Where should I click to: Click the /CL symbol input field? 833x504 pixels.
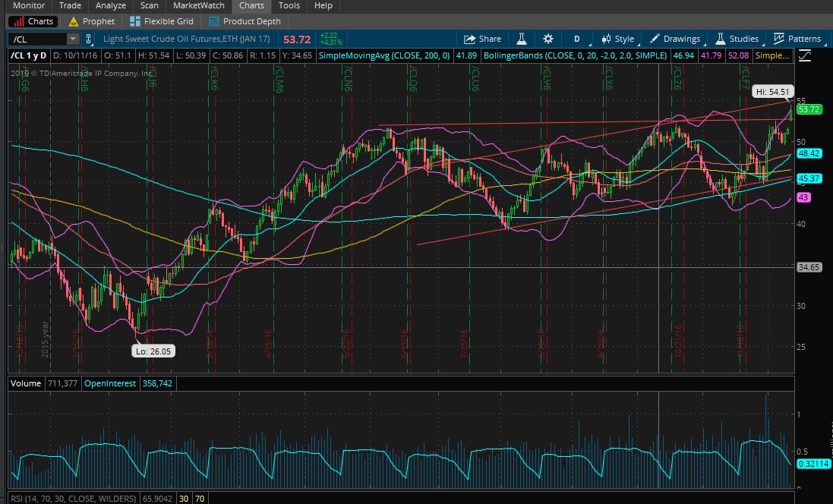[x=38, y=39]
